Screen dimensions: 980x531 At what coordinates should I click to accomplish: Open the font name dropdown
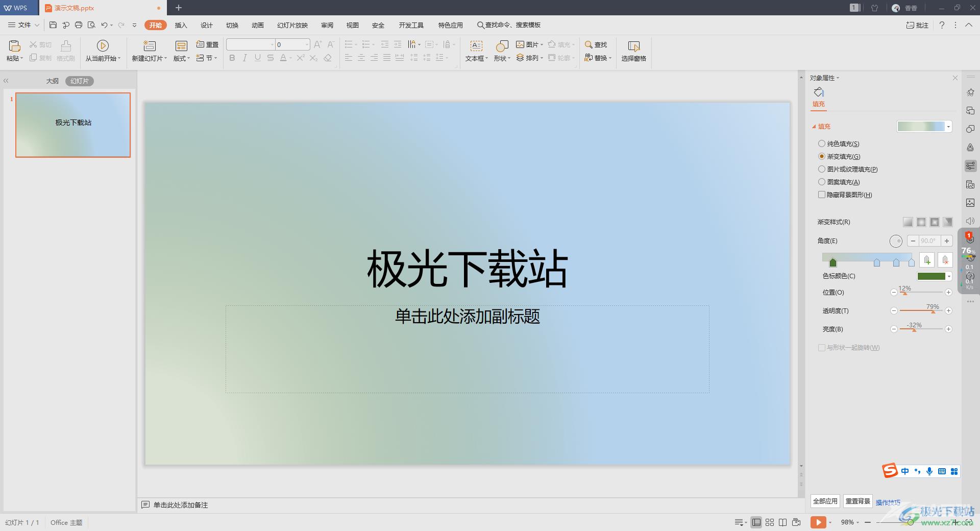(x=272, y=44)
